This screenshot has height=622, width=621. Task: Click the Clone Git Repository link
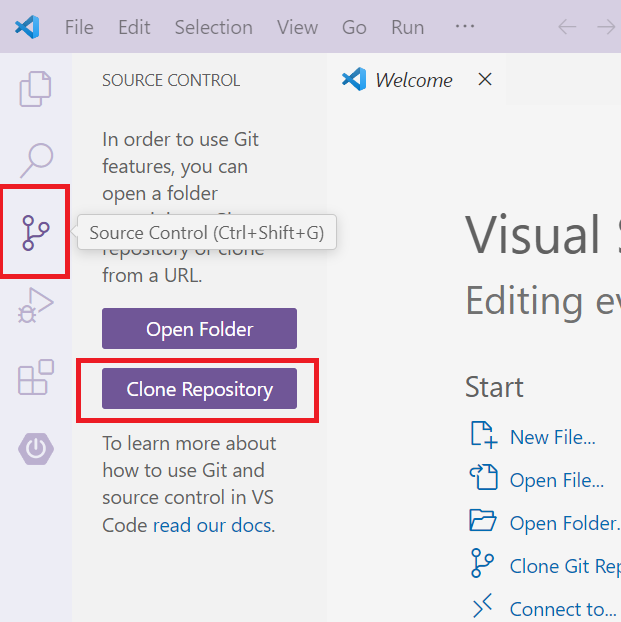coord(565,566)
